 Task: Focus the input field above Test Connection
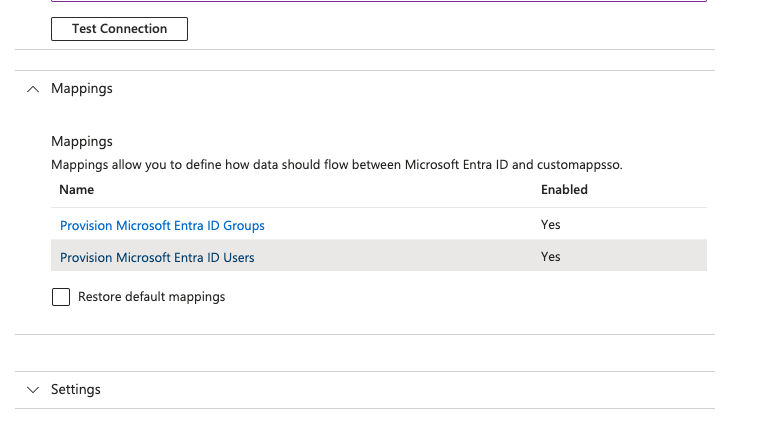pyautogui.click(x=379, y=1)
